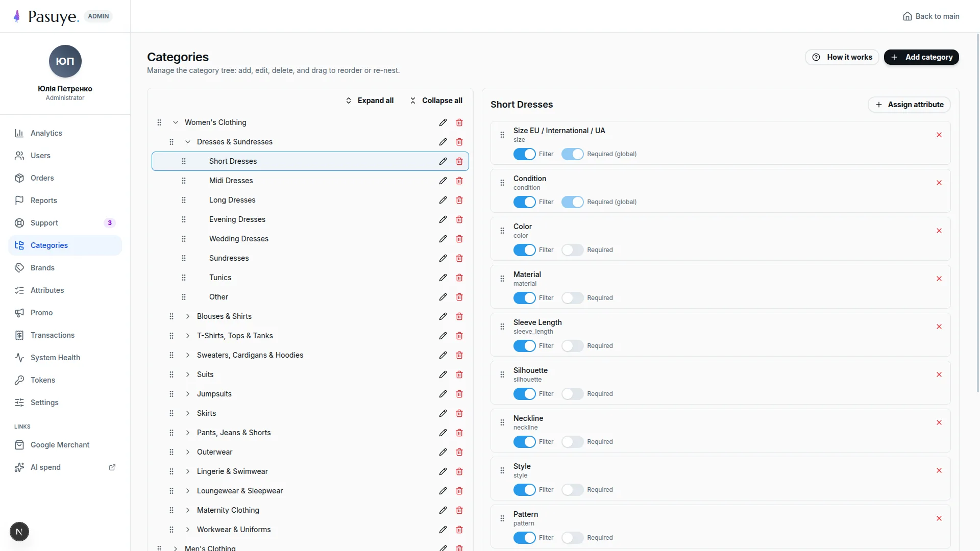Click the pencil icon for Outerwear
This screenshot has height=551, width=980.
[x=443, y=452]
